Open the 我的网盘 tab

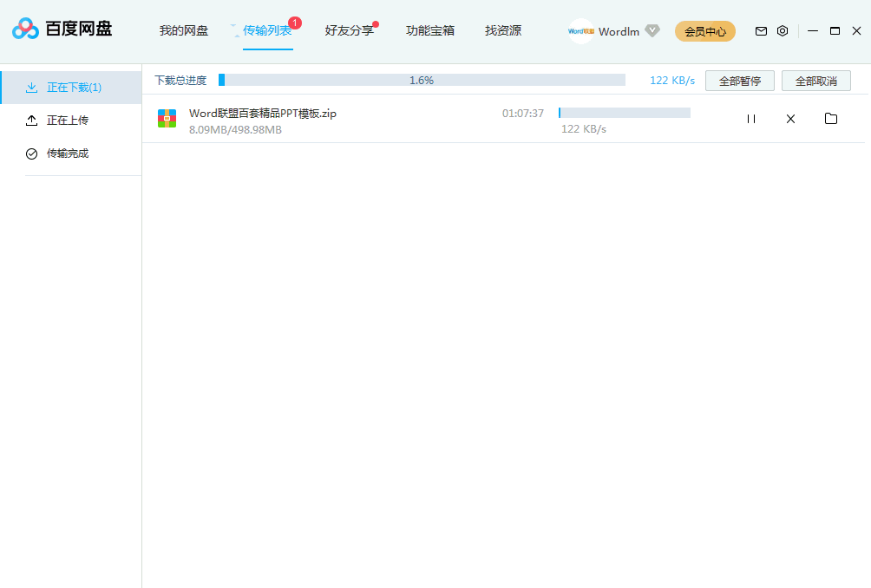[183, 30]
